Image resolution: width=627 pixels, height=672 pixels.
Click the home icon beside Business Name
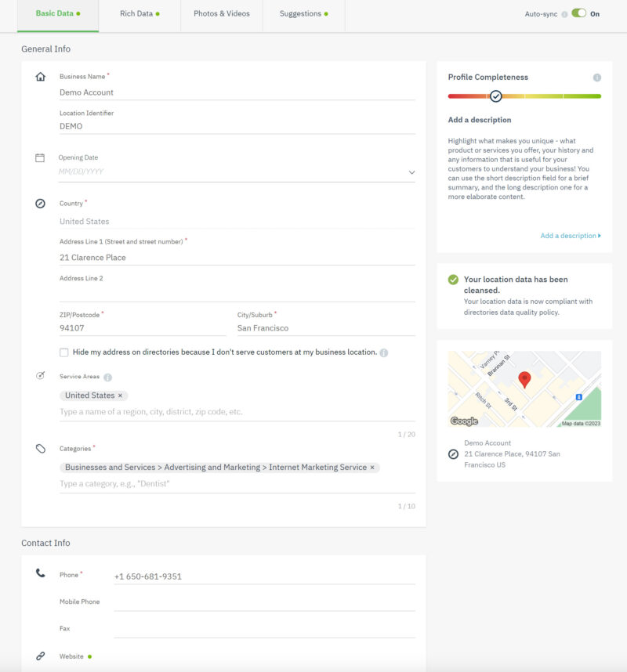(x=41, y=77)
